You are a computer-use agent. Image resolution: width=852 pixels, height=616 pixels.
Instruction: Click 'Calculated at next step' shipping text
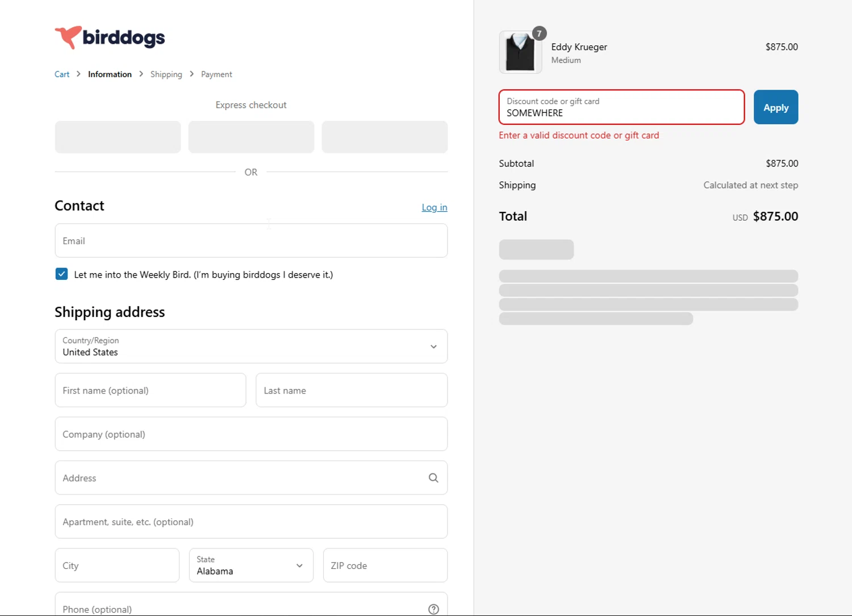[751, 185]
